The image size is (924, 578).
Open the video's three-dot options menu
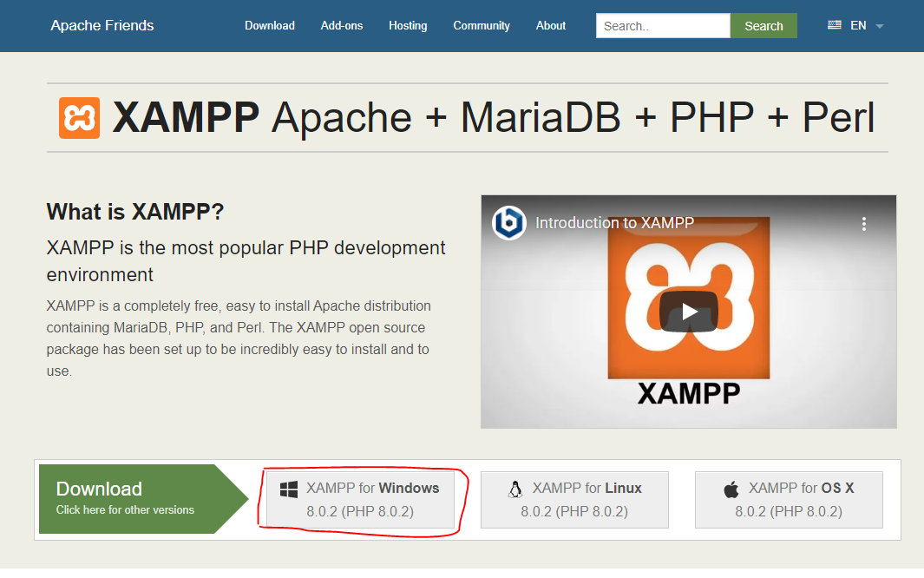click(863, 224)
